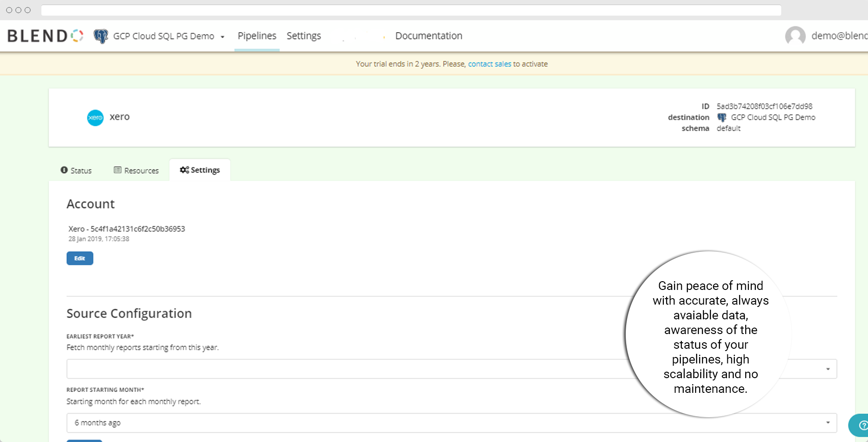Click the Edit button under the Xero account
The image size is (868, 442).
tap(80, 258)
